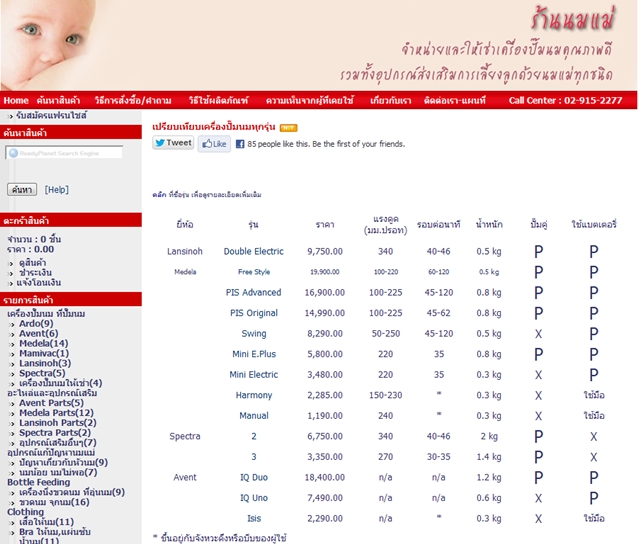Click the ค้นหา search button

pos(22,189)
